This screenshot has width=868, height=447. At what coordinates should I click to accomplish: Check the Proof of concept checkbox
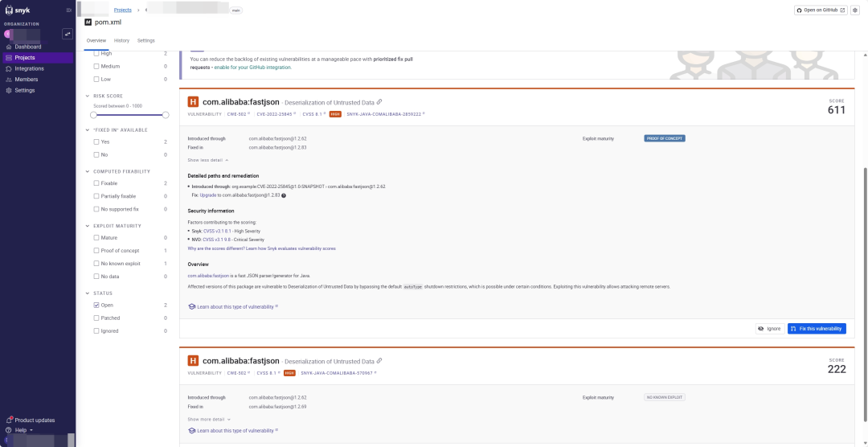pyautogui.click(x=96, y=250)
